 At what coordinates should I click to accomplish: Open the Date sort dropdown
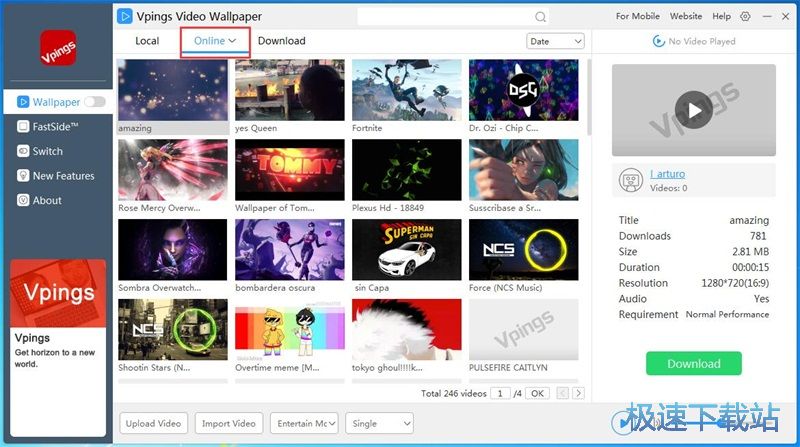555,41
